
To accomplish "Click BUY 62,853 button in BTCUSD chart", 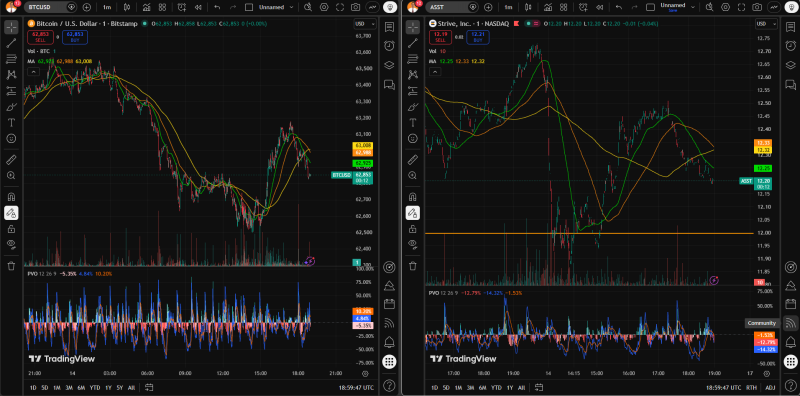I will pos(74,37).
